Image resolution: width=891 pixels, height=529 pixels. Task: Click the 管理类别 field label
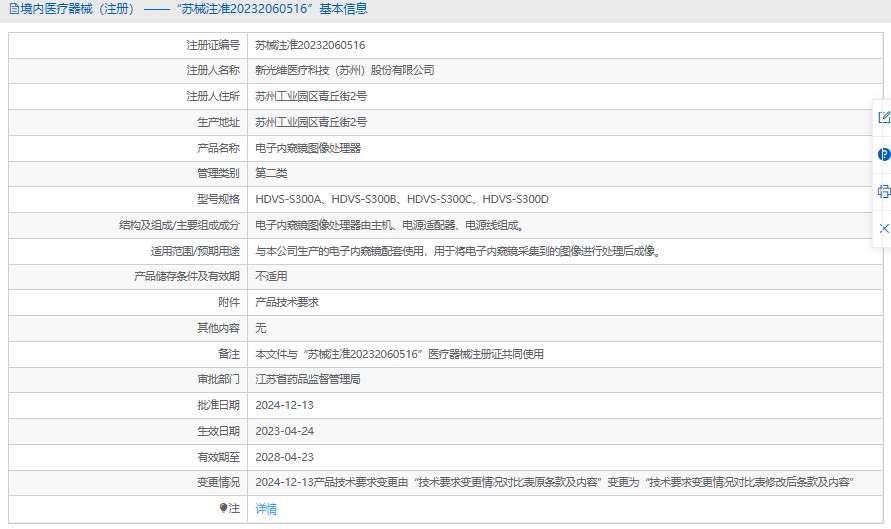218,173
